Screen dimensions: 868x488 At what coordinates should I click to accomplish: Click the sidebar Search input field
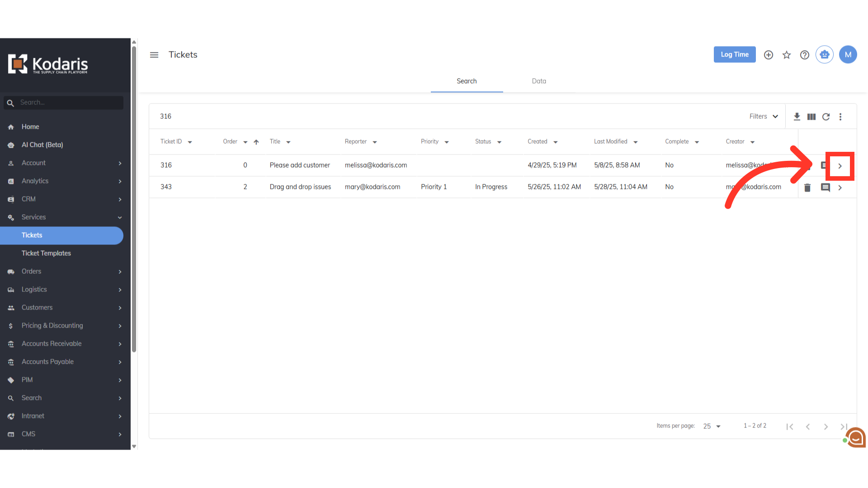click(x=68, y=103)
